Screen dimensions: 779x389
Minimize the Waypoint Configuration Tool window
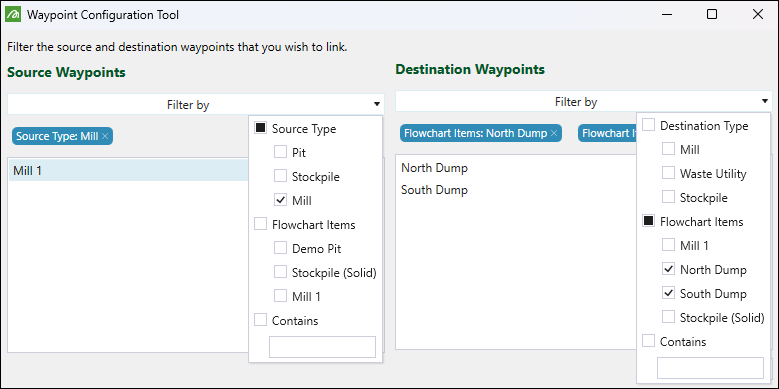[666, 14]
